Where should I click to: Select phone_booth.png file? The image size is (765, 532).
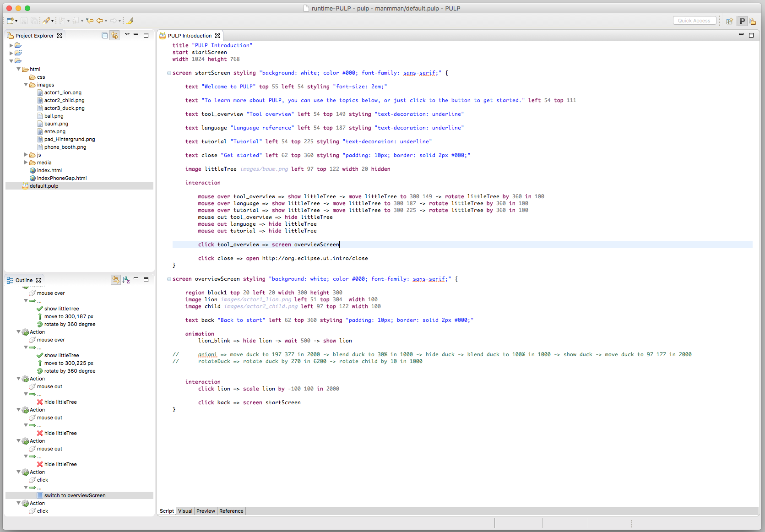pyautogui.click(x=65, y=147)
